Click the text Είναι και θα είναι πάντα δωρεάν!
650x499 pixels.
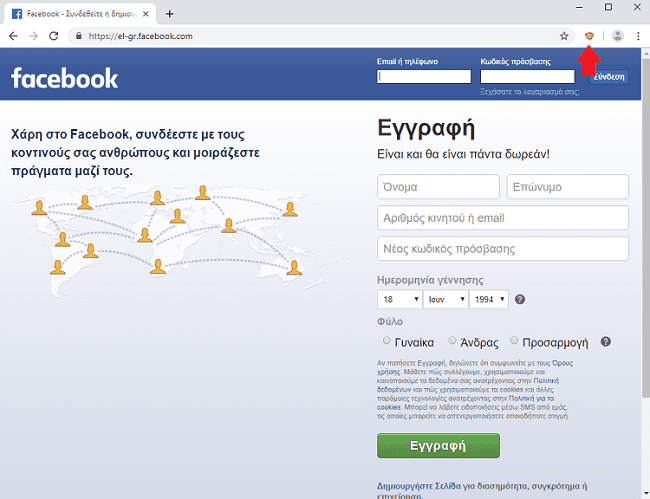(463, 154)
